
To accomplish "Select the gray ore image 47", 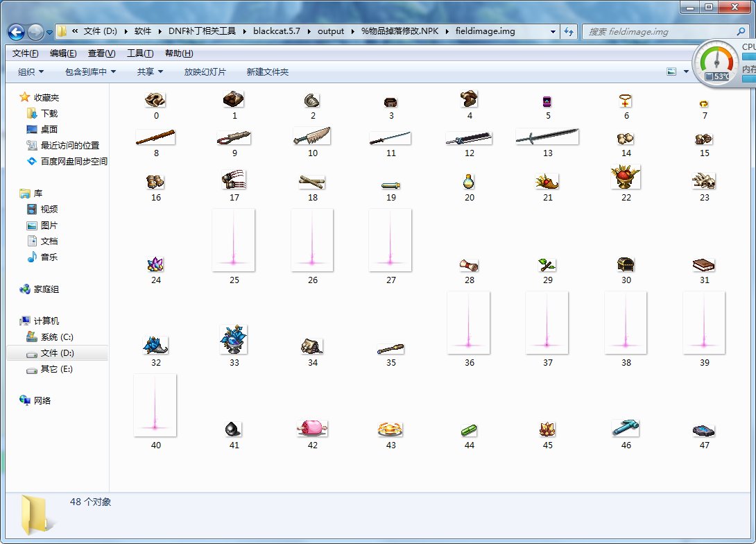I will click(x=704, y=430).
